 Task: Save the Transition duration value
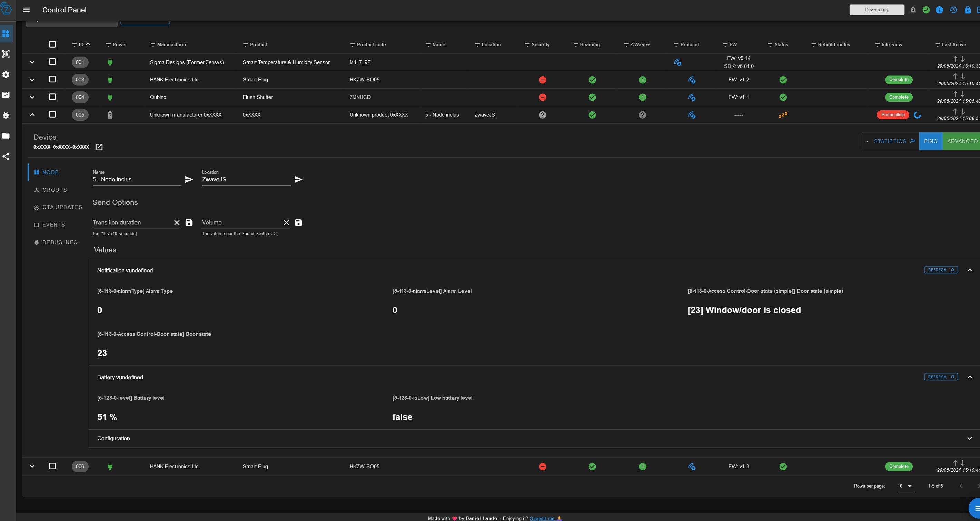click(x=189, y=222)
